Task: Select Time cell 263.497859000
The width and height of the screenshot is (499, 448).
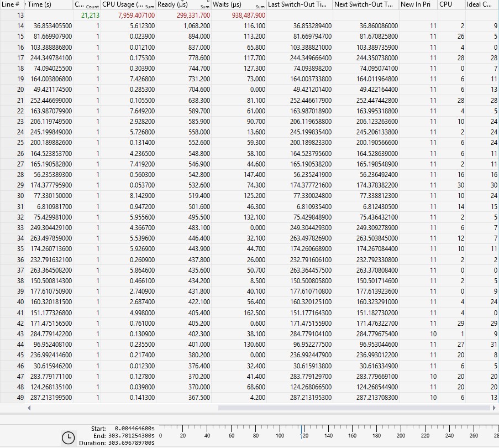Action: [51, 238]
